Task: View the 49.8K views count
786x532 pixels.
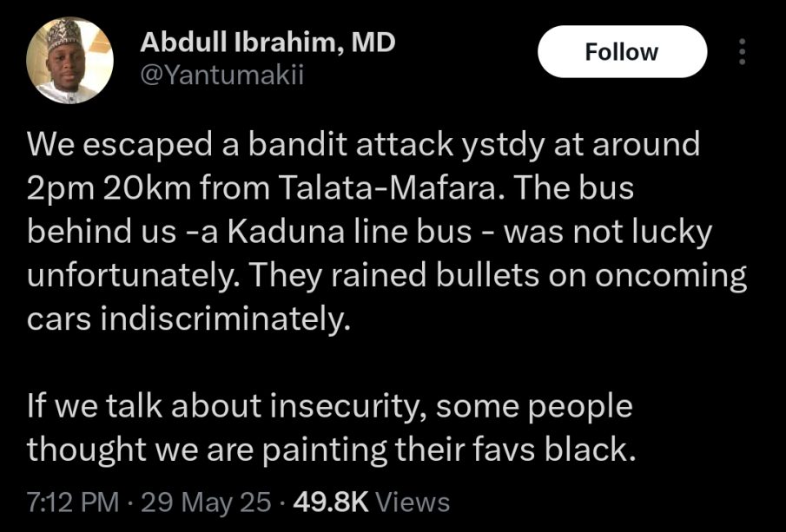Action: click(331, 502)
